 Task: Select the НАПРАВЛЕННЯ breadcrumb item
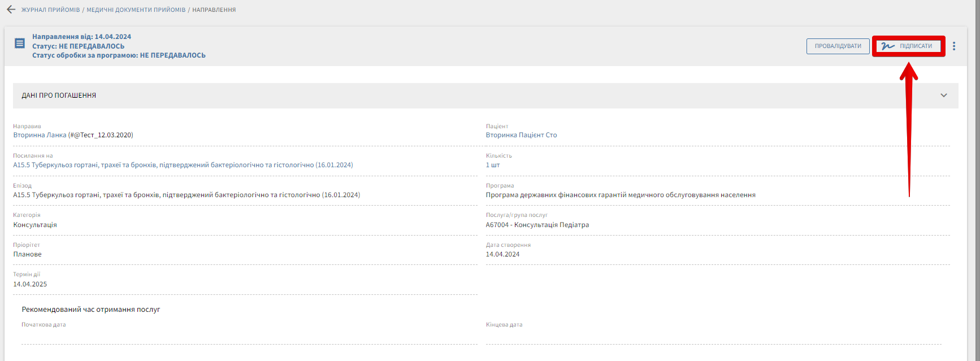tap(214, 10)
